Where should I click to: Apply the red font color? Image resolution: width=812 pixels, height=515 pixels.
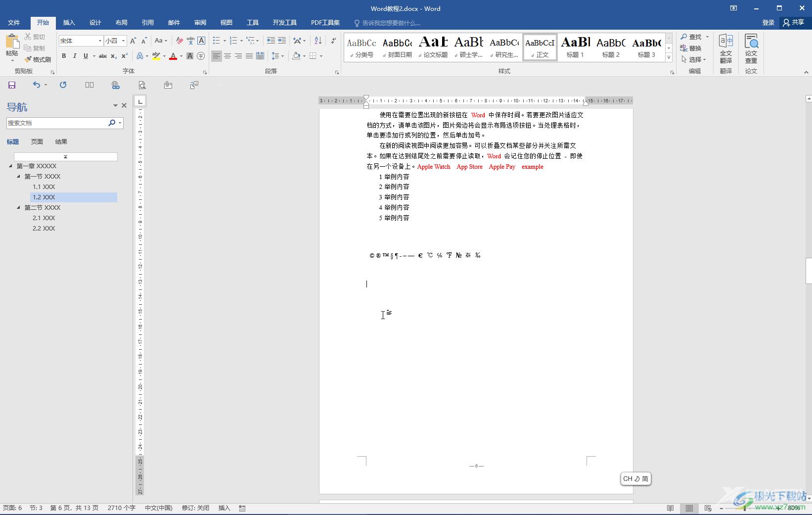point(173,56)
